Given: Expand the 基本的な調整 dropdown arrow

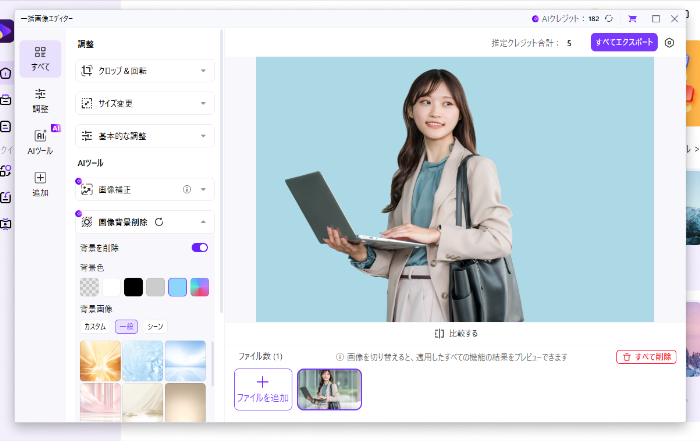Looking at the screenshot, I should click(203, 136).
